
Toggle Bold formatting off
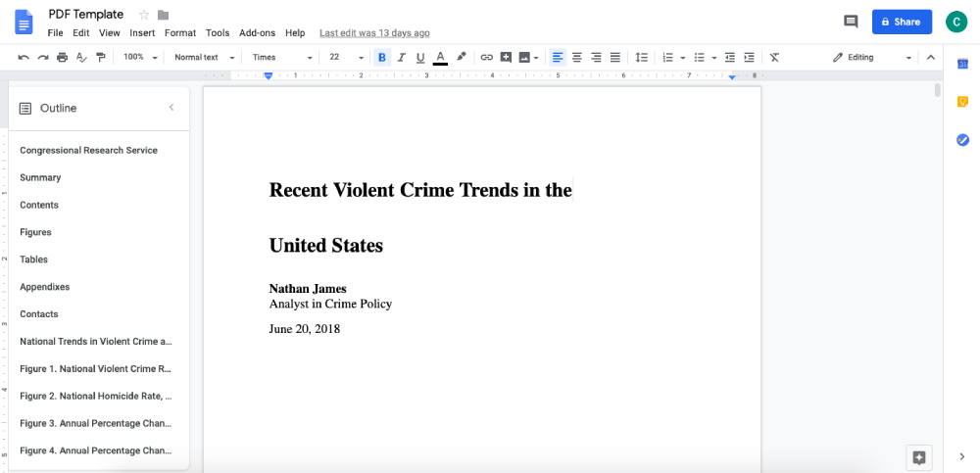coord(381,58)
